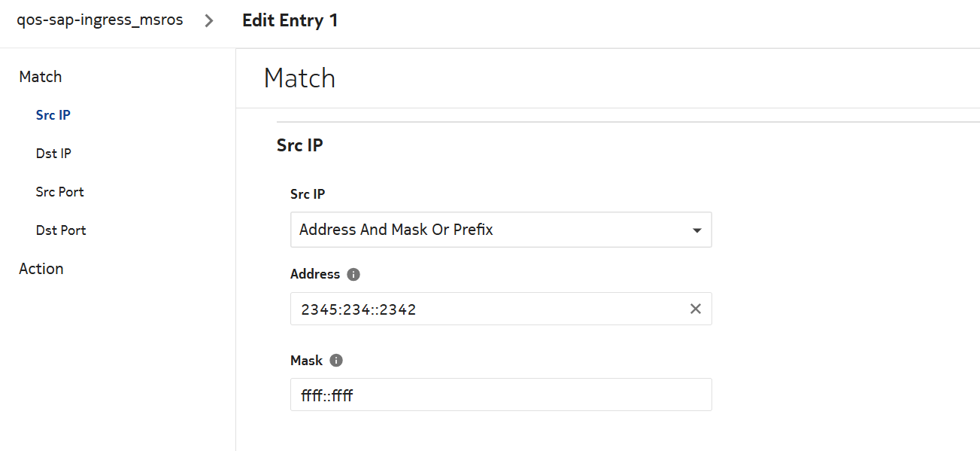This screenshot has width=980, height=451.
Task: Click the info icon next to Mask
Action: point(336,361)
